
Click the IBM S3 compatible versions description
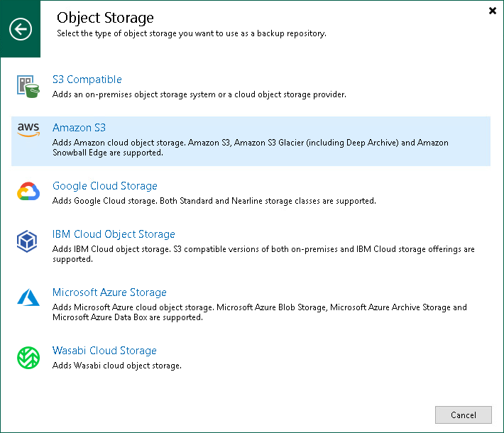tap(263, 254)
